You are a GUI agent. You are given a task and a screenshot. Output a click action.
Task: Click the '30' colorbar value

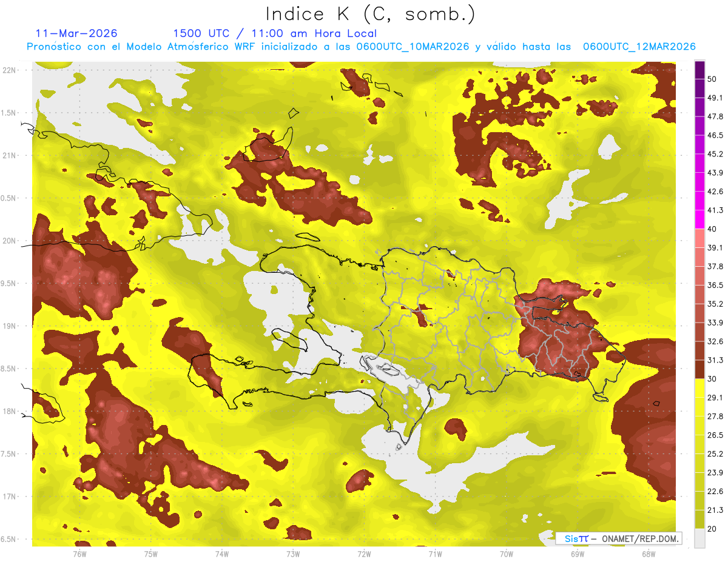click(712, 379)
